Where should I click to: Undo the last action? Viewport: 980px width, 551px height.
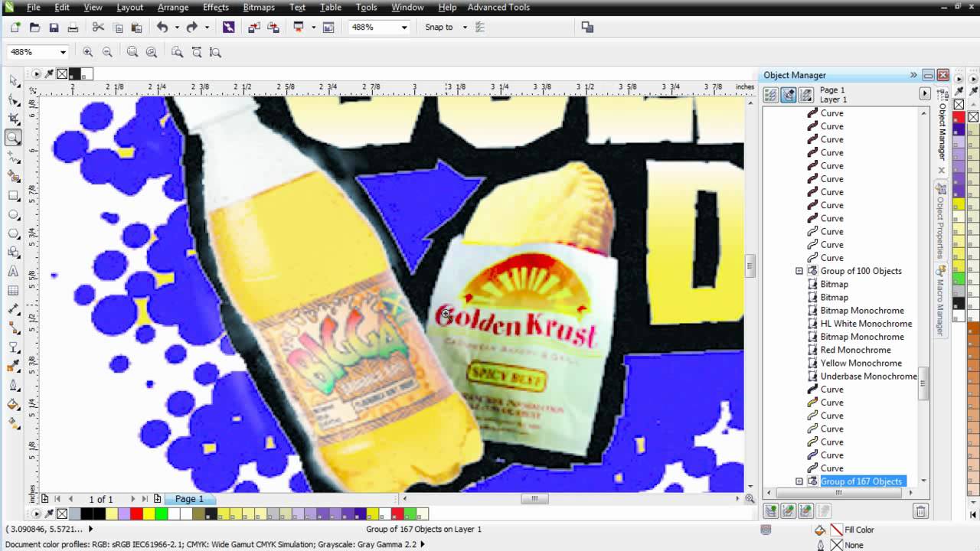[162, 27]
